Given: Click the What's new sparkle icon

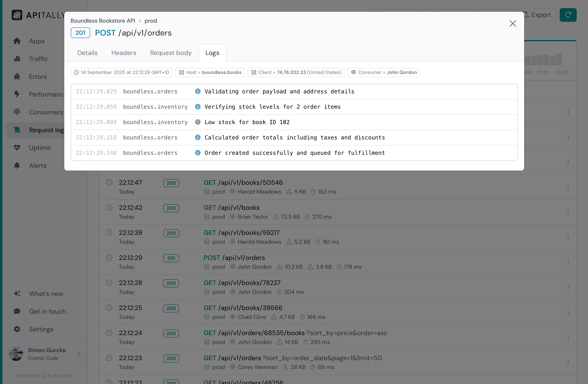Looking at the screenshot, I should click(17, 294).
